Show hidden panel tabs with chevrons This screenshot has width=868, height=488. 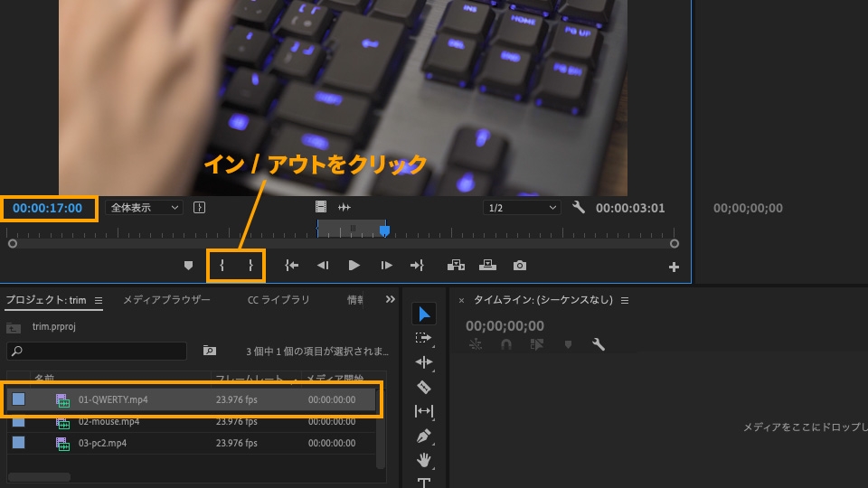coord(391,299)
